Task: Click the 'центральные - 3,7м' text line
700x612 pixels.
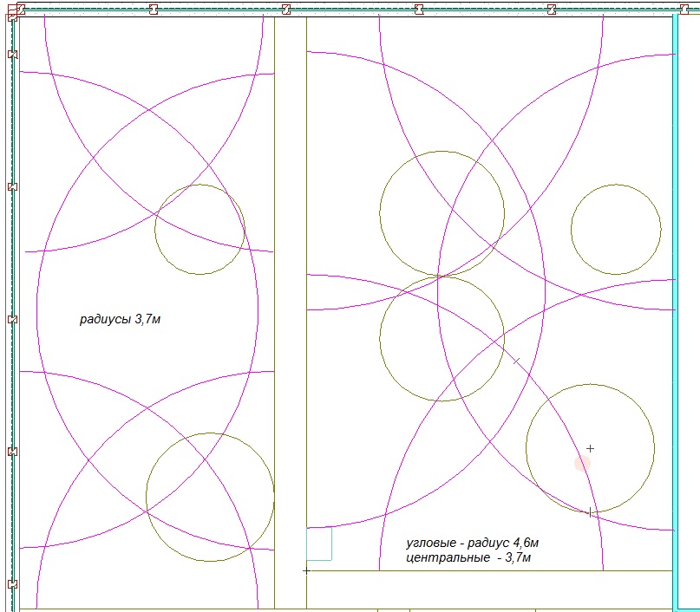Action: [x=468, y=558]
